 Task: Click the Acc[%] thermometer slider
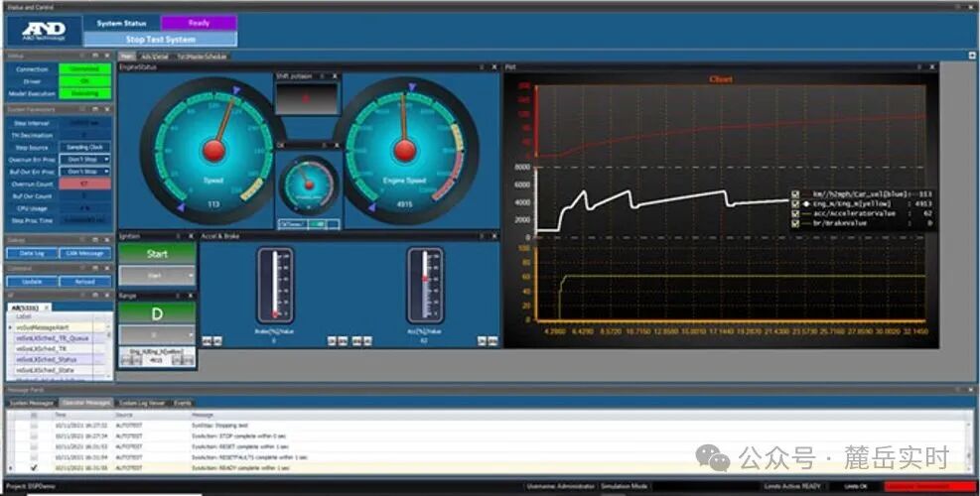tap(425, 285)
